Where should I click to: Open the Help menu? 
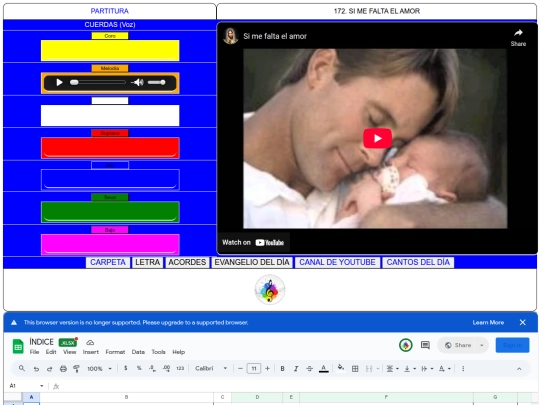pyautogui.click(x=178, y=352)
